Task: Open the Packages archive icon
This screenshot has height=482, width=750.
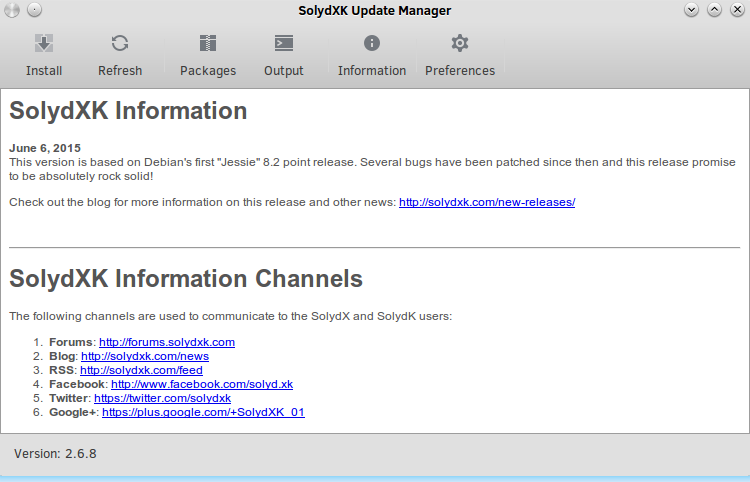Action: (x=208, y=44)
